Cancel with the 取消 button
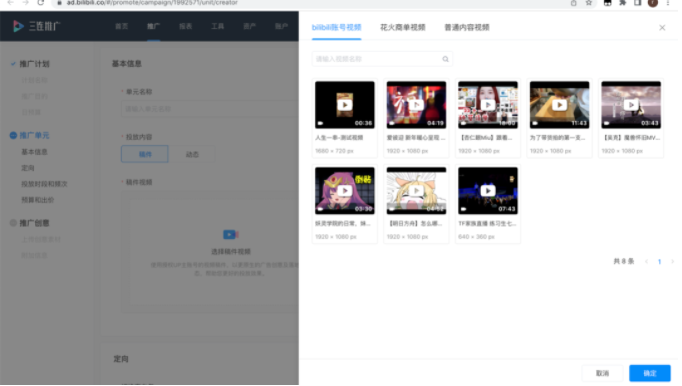This screenshot has height=386, width=682. click(x=602, y=373)
